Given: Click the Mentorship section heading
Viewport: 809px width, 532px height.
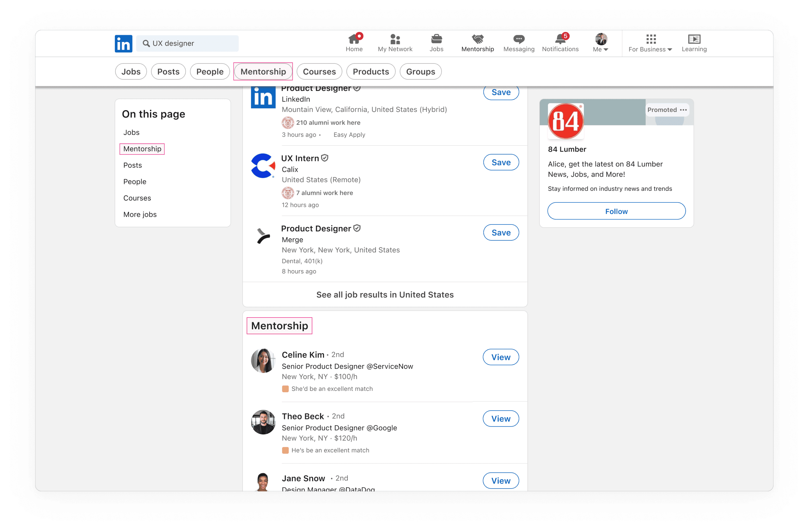Looking at the screenshot, I should coord(279,326).
